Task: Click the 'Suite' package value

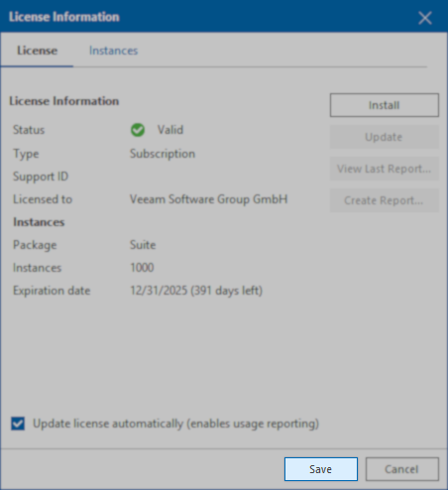Action: [x=143, y=245]
